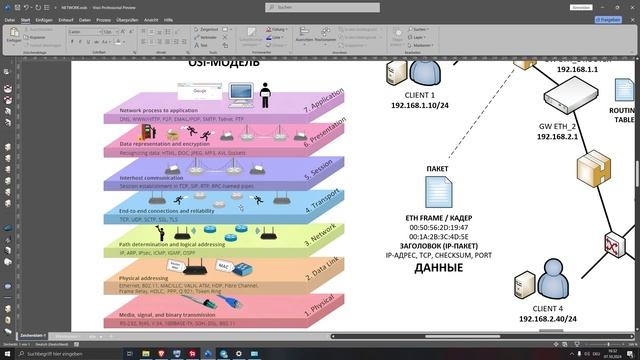Open Visio from the Windows taskbar
Screen dimensions: 640x360
click(208, 353)
